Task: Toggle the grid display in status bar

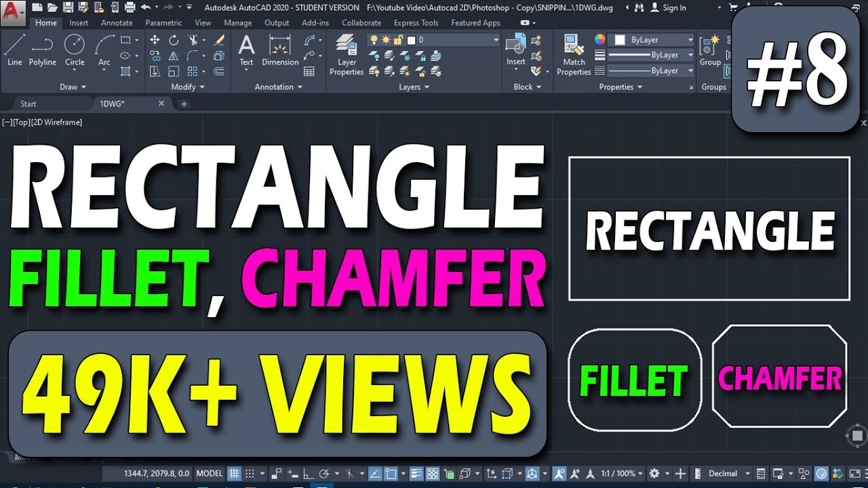Action: coord(234,473)
